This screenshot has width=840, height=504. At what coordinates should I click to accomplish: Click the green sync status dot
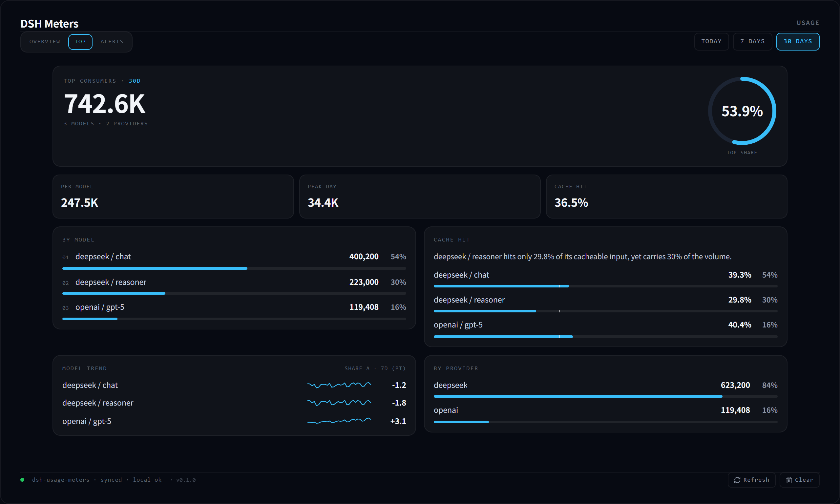(x=22, y=479)
